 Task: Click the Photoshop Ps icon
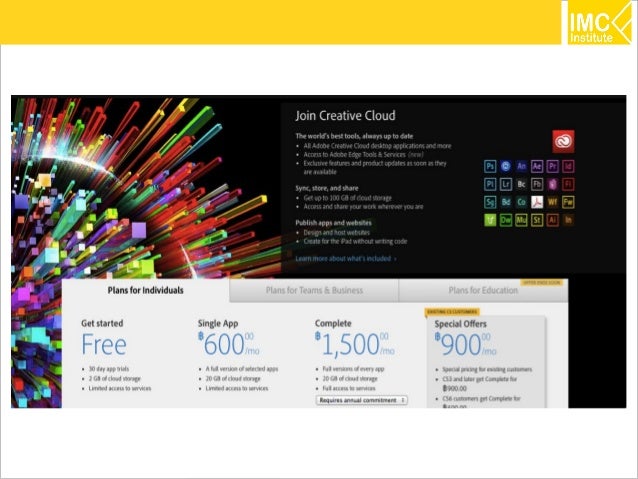[490, 166]
